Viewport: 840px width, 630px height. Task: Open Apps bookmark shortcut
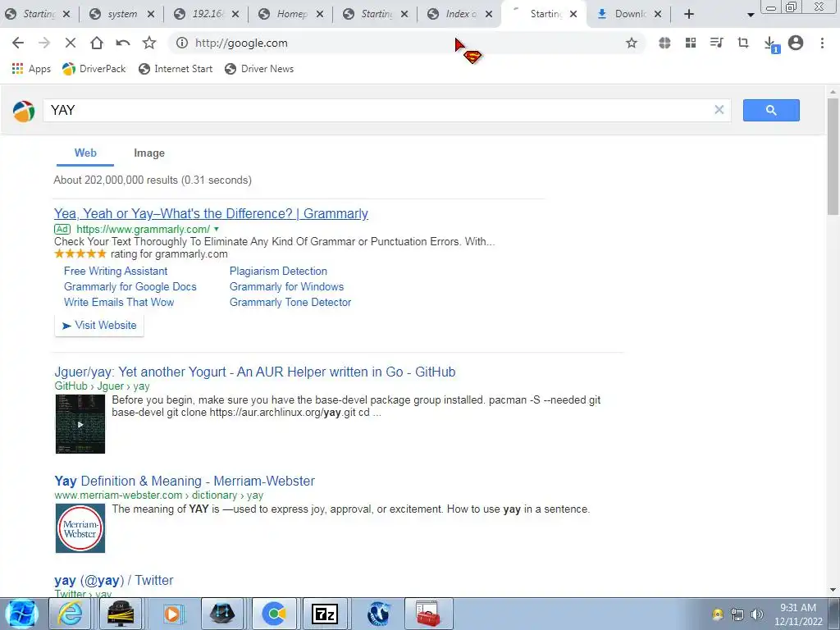[31, 69]
